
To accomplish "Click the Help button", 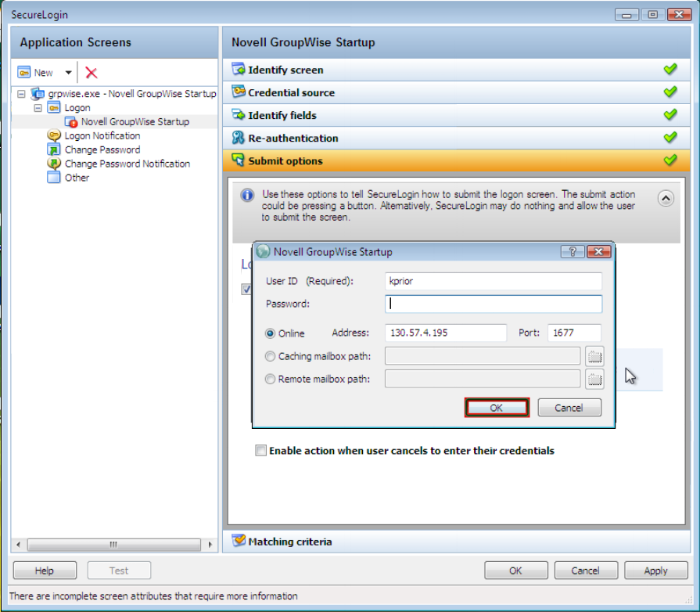I will (x=45, y=571).
